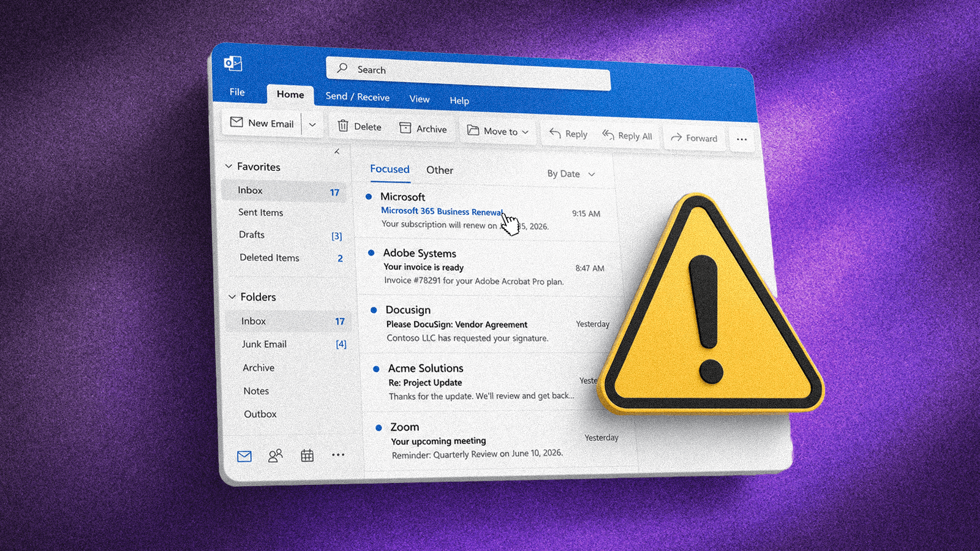
Task: Open the Notes folder
Action: [256, 391]
